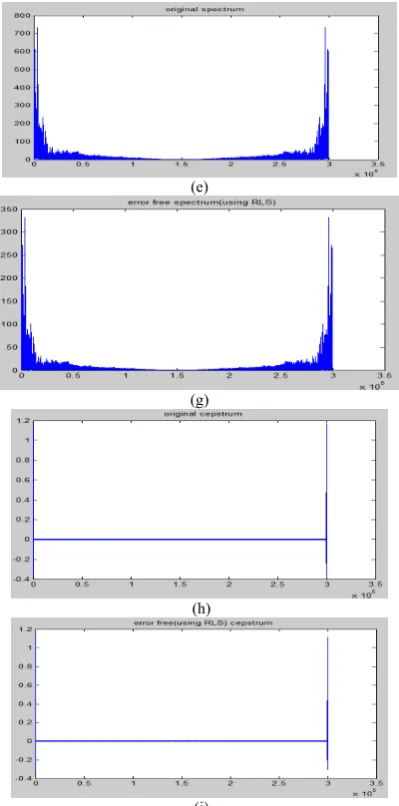Click "0.5" x-axis label of error free cepstrum

84,784
